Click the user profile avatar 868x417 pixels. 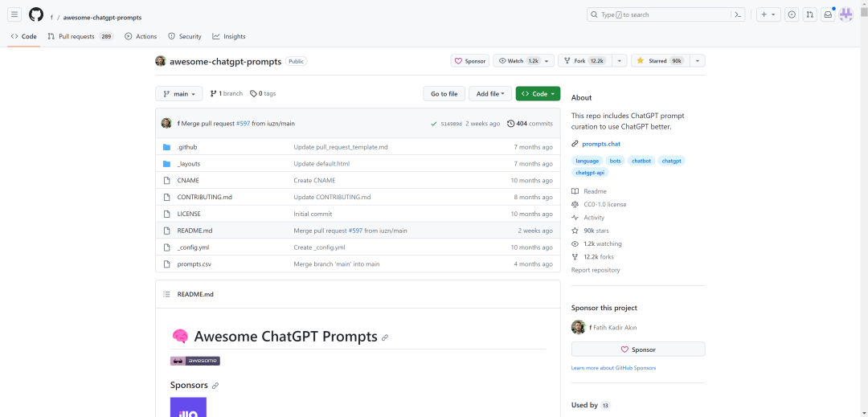[845, 14]
